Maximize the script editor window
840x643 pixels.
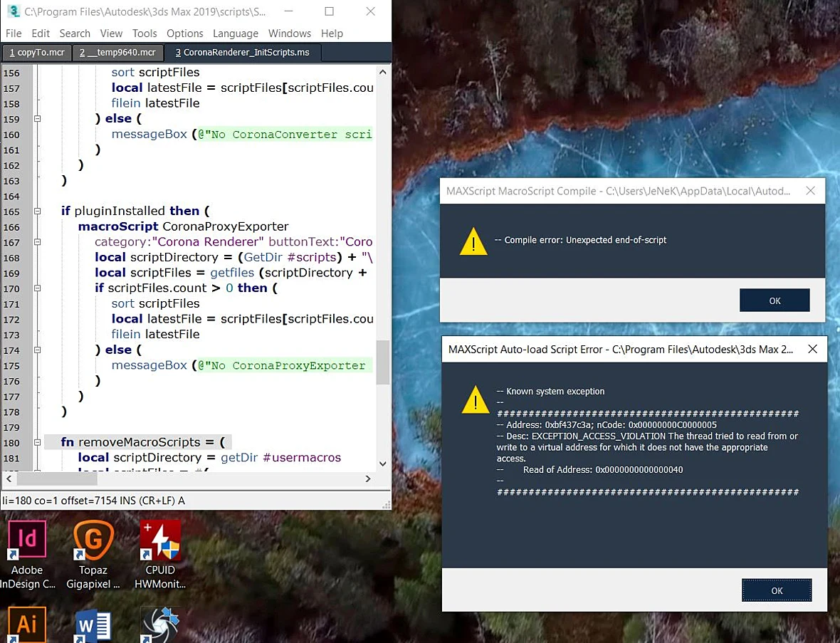pyautogui.click(x=329, y=11)
